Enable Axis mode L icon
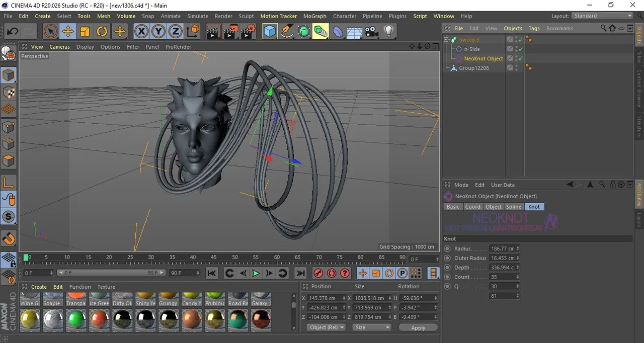Viewport: 644px width, 343px height. tap(9, 183)
